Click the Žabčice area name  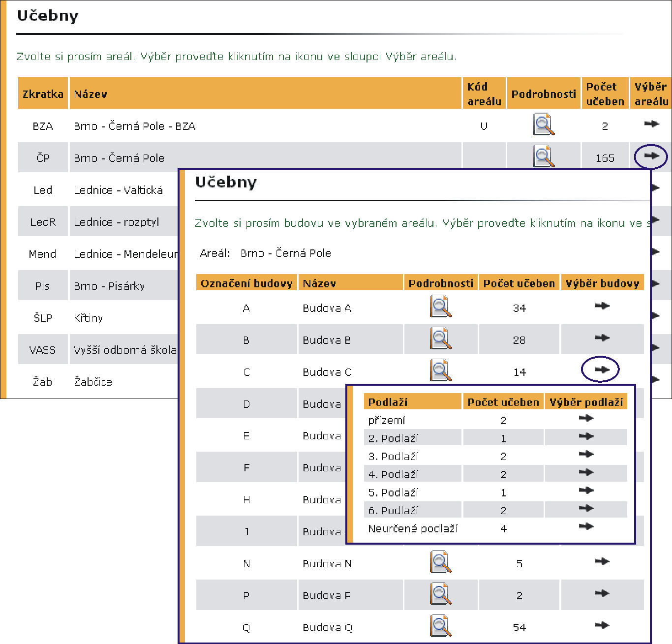coord(93,382)
